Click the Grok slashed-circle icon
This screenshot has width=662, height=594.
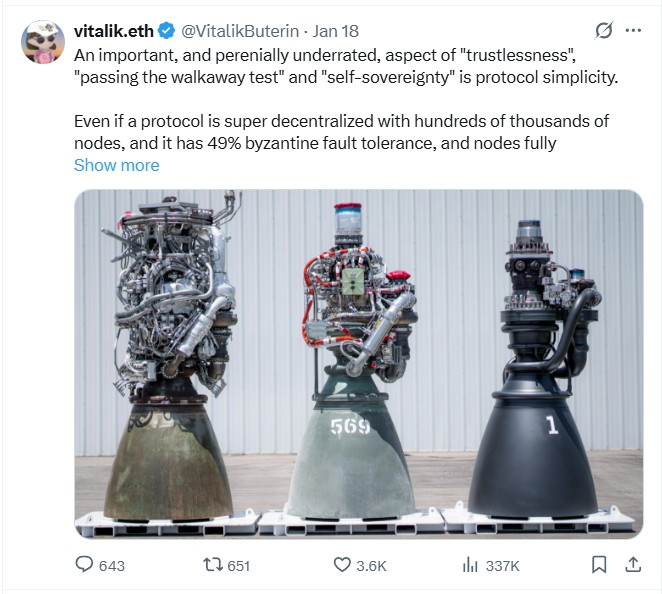(x=604, y=30)
